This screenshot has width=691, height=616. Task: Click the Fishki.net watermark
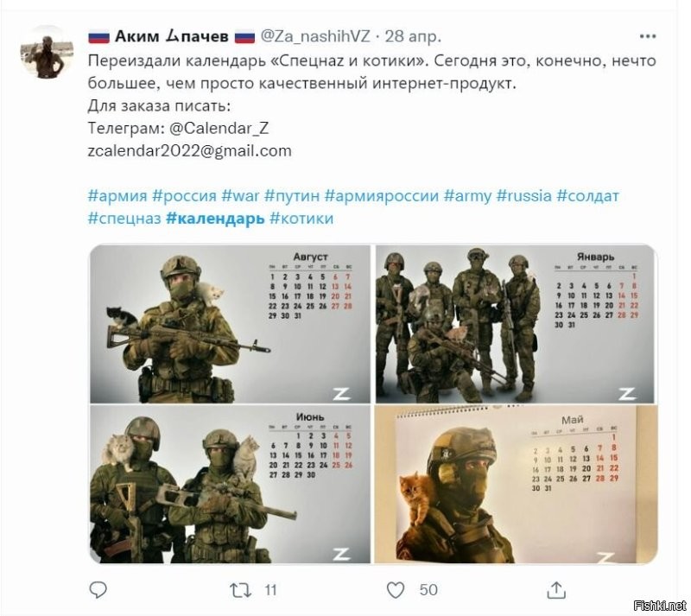click(659, 606)
